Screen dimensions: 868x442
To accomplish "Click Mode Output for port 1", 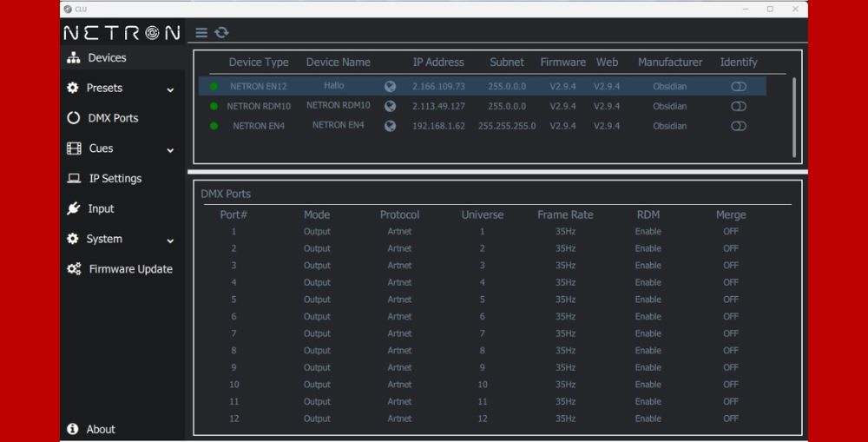I will (x=317, y=232).
